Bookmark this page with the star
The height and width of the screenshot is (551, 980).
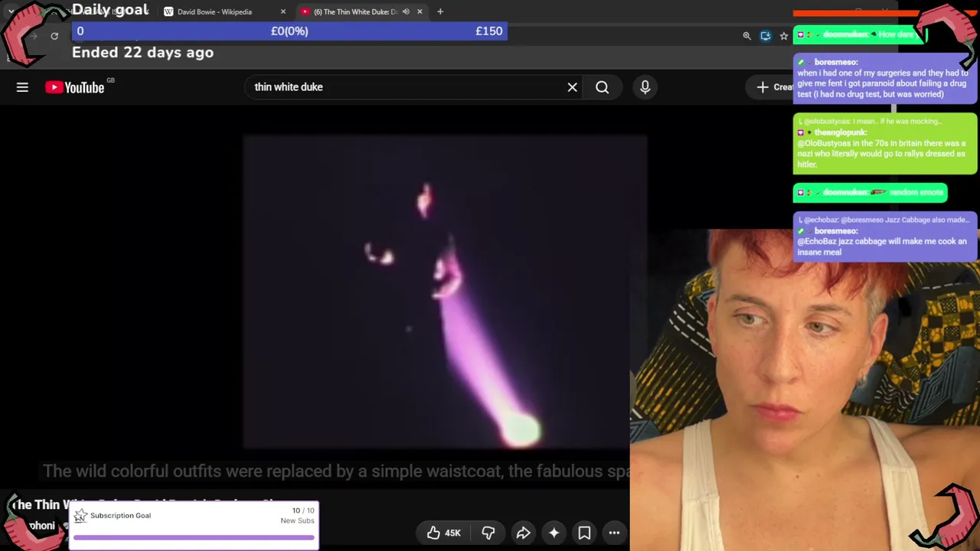point(783,36)
